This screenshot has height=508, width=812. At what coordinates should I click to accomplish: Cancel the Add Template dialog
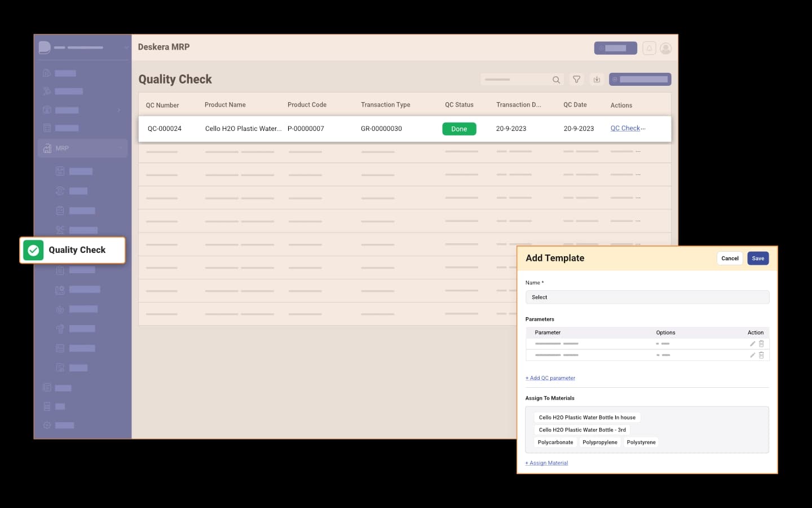pyautogui.click(x=730, y=259)
